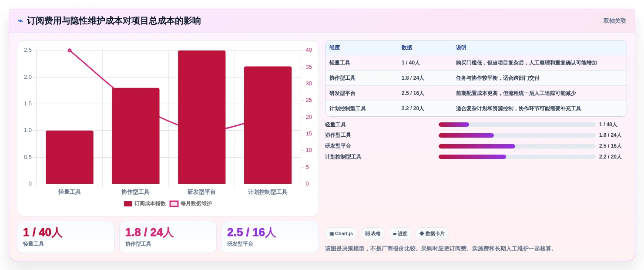Toggle the 每月数据维护 legend swatch
644x270 pixels.
[x=174, y=204]
